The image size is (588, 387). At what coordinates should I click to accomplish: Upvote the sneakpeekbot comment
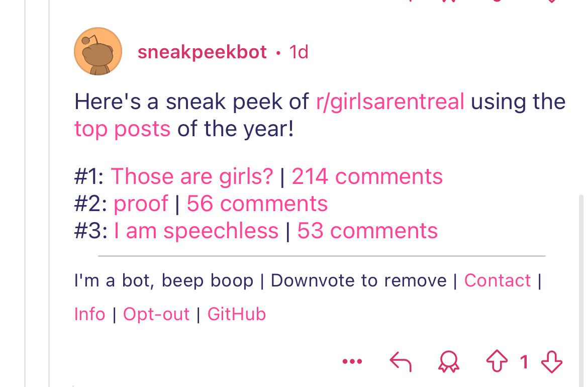pos(497,361)
